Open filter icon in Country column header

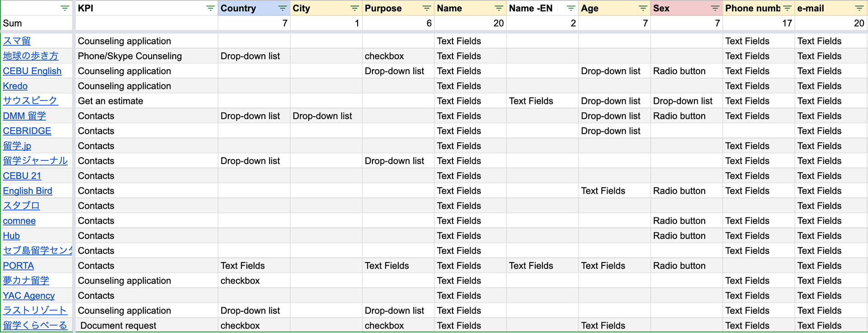point(283,8)
